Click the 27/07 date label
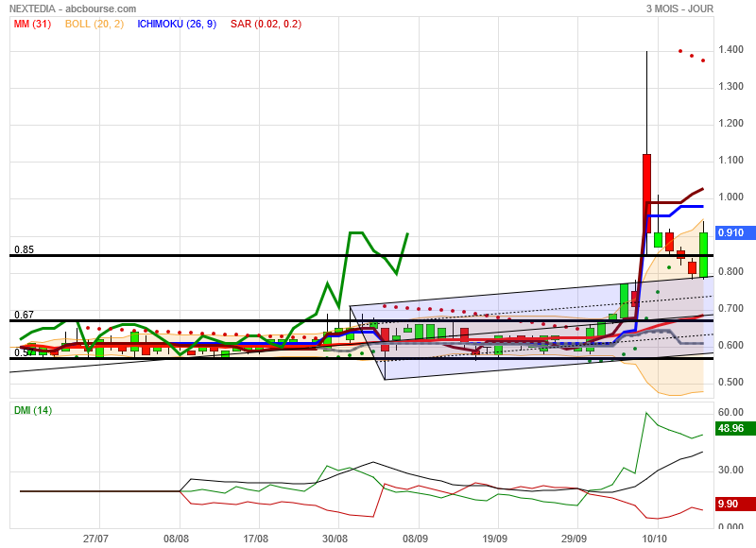The height and width of the screenshot is (548, 756). coord(95,539)
